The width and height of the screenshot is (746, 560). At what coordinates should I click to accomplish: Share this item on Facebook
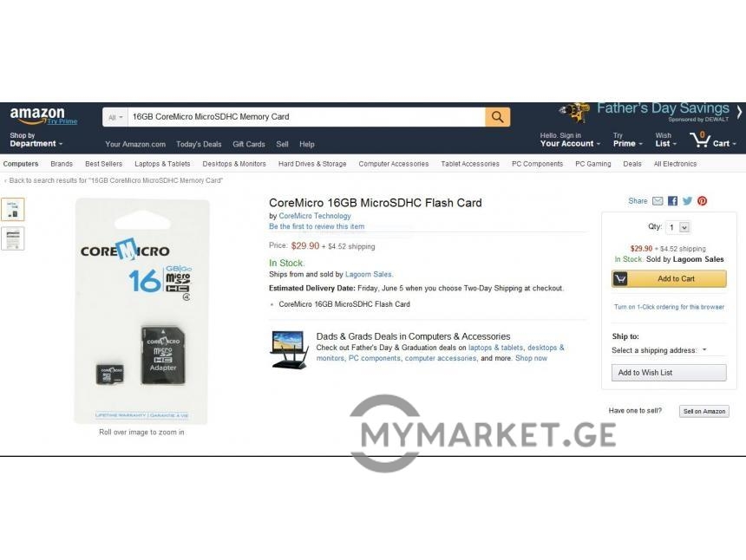[x=672, y=201]
